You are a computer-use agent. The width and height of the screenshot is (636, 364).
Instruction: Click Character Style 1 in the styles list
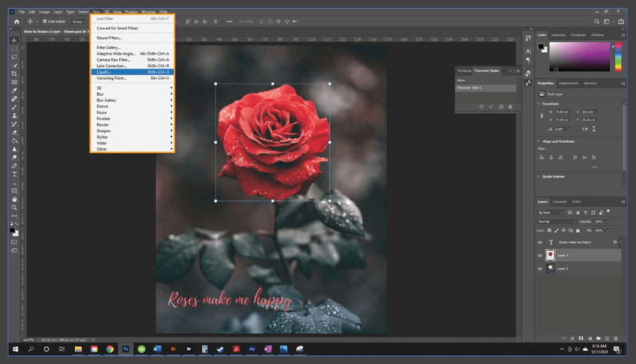(469, 88)
